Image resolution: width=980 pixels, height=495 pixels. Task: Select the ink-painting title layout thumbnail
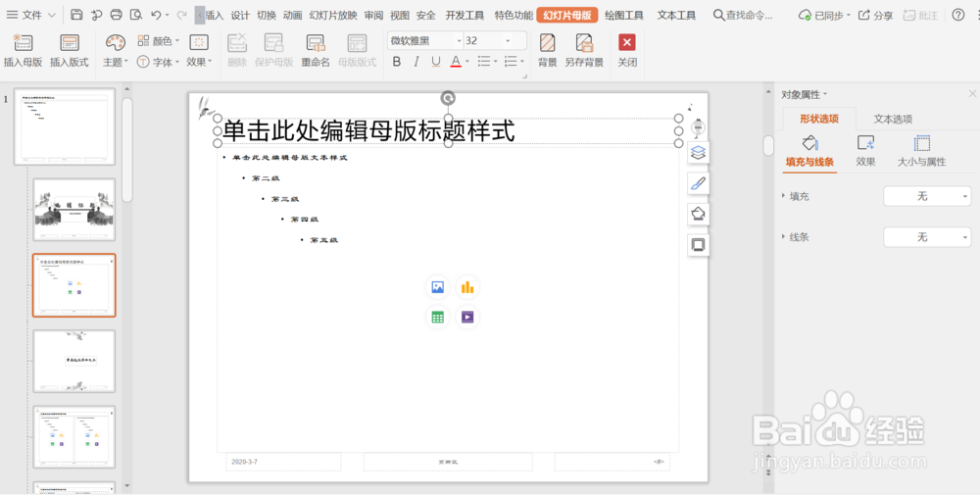73,210
